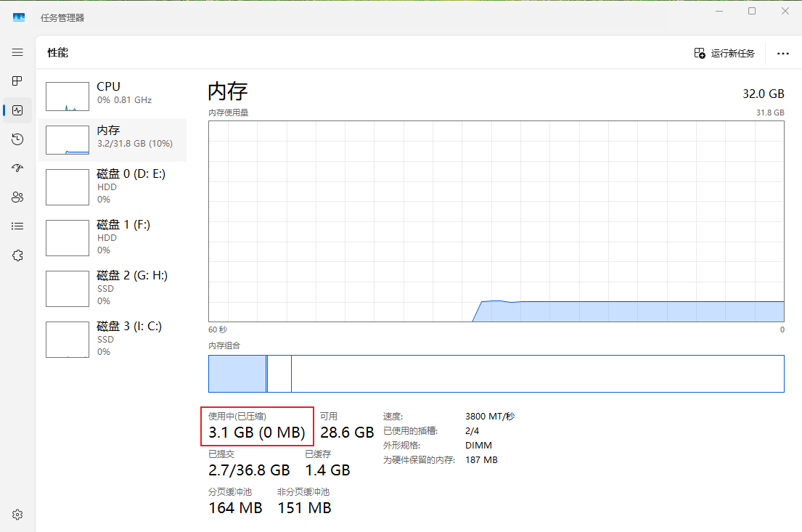Open Task Manager settings gear
The image size is (802, 532).
tap(17, 514)
